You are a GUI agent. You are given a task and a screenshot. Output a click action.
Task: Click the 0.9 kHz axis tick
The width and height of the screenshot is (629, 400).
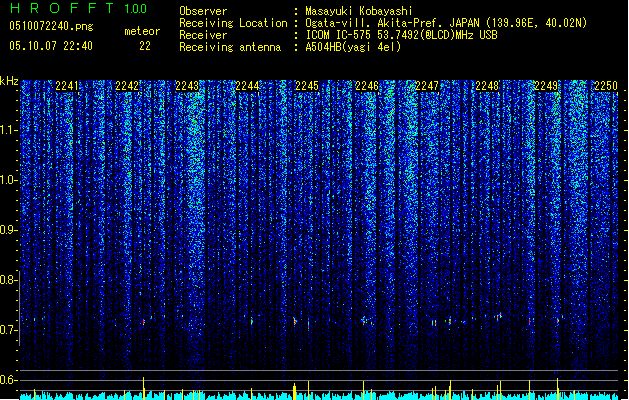(9, 230)
